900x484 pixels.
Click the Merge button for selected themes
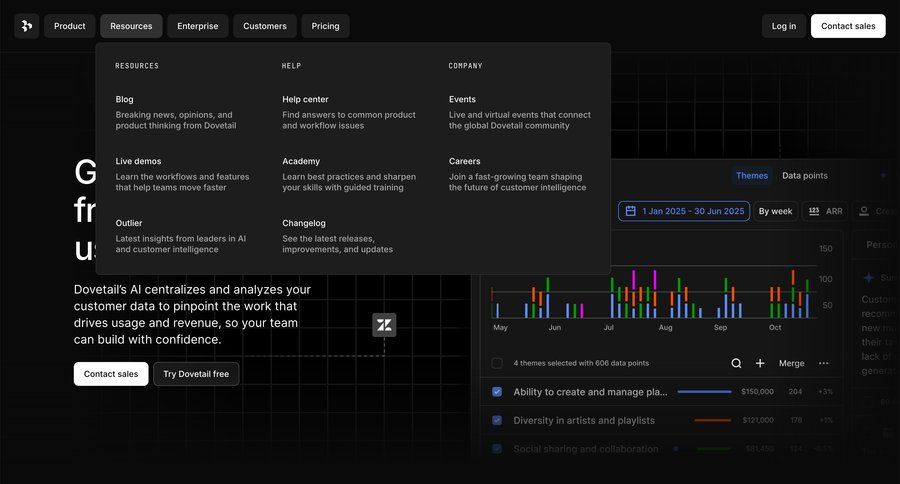point(791,363)
